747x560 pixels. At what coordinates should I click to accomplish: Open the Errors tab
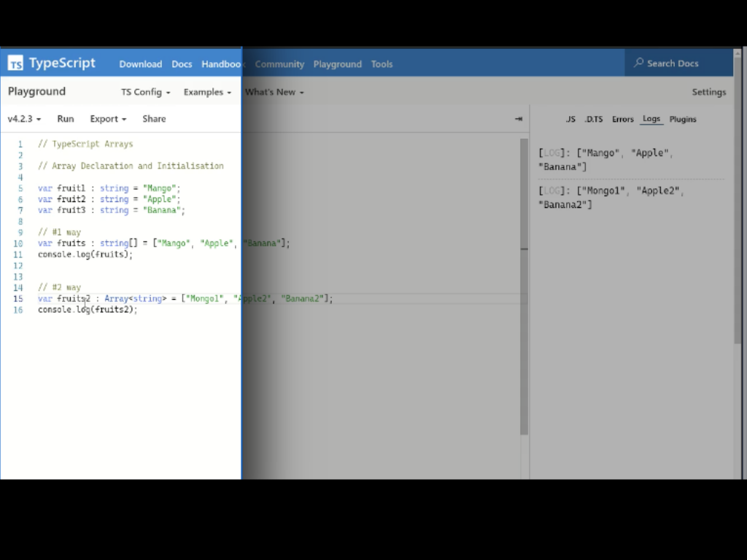tap(622, 119)
